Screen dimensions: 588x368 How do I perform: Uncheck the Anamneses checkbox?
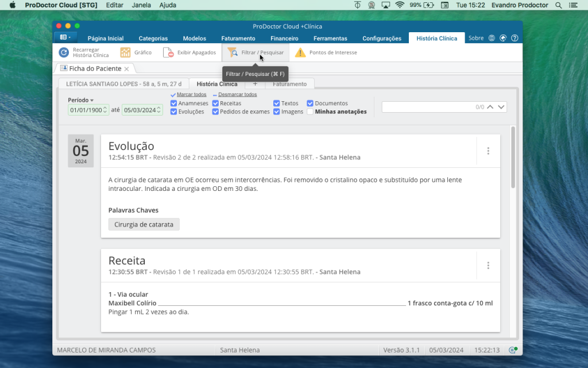[173, 103]
